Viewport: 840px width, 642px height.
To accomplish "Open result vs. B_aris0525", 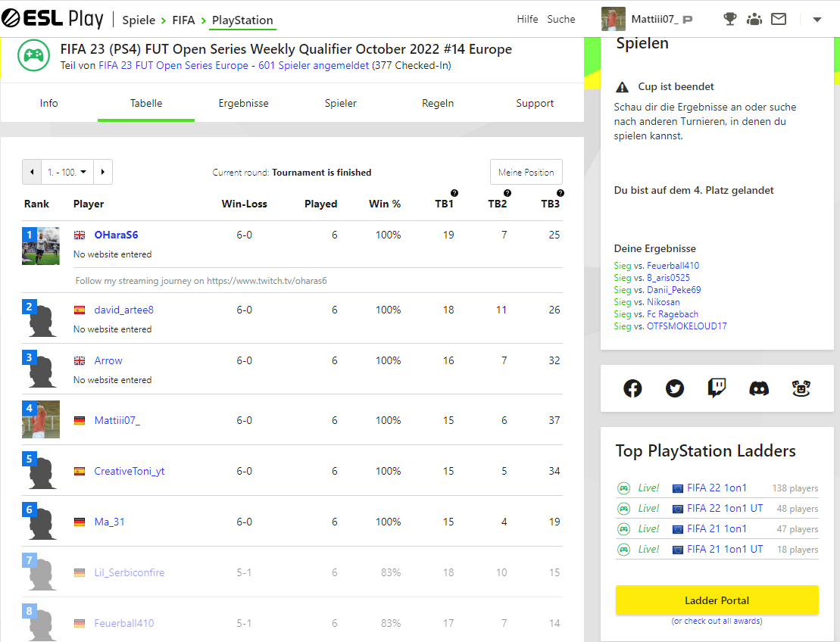I will point(668,277).
